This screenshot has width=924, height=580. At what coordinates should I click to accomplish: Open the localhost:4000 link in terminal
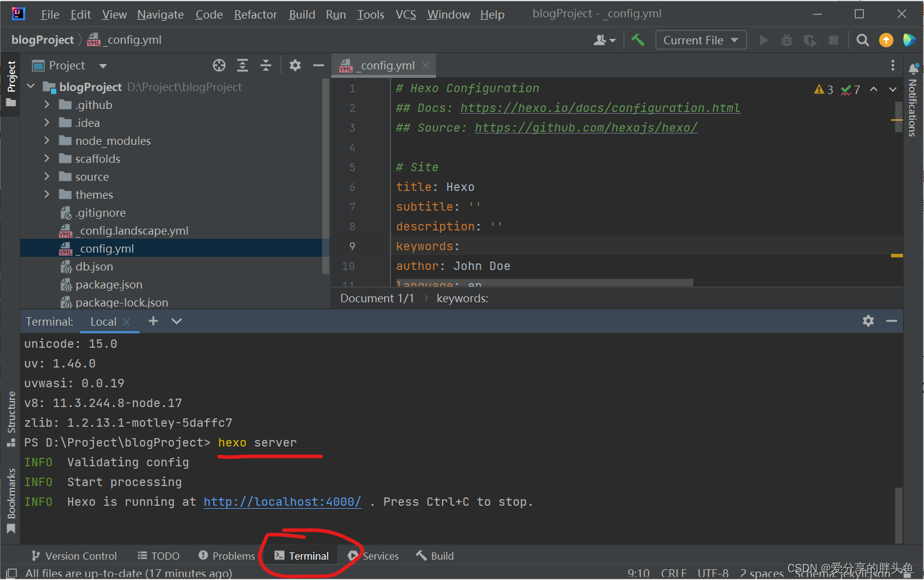(282, 502)
